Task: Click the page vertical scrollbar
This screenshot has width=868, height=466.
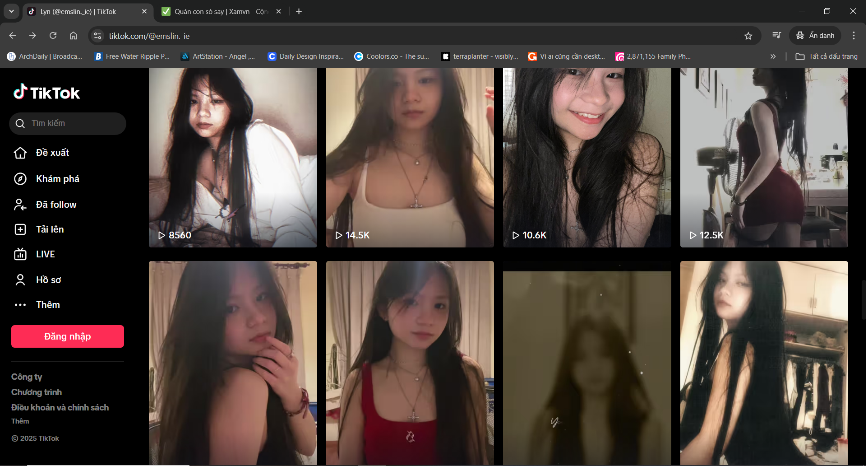Action: coord(863,300)
